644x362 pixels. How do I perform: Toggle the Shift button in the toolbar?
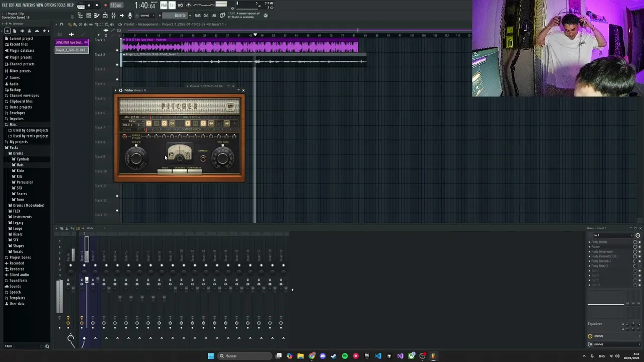click(x=198, y=16)
